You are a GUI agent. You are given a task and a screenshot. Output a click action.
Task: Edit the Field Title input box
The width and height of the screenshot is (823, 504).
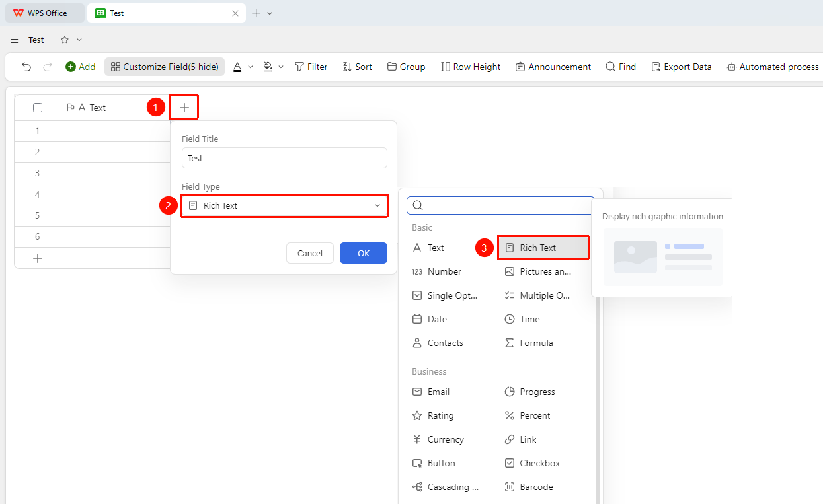click(x=284, y=158)
